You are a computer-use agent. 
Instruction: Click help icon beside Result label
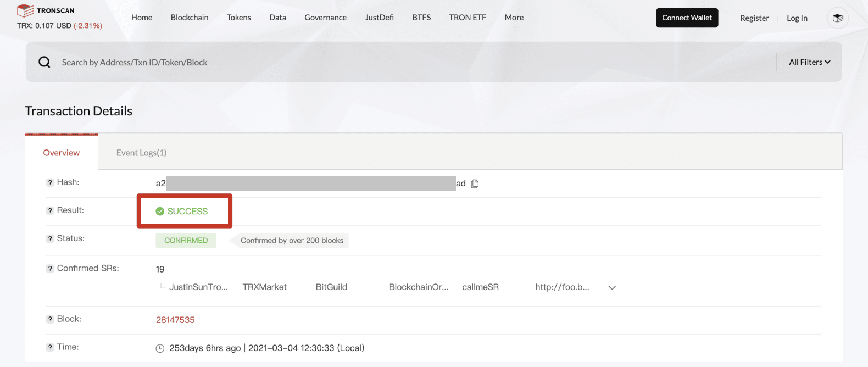[x=50, y=210]
